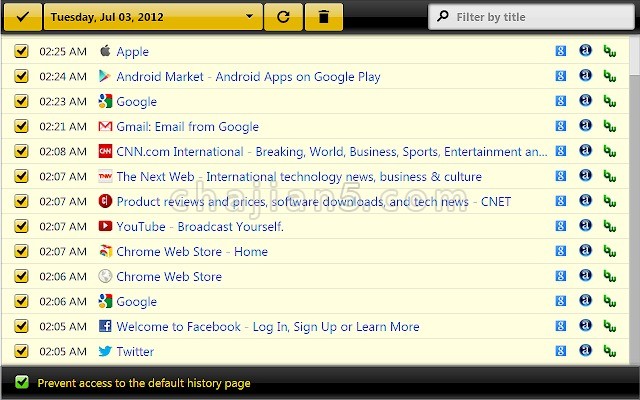Image resolution: width=640 pixels, height=400 pixels.
Task: Open the Gmail: Email from Google link
Action: point(187,127)
